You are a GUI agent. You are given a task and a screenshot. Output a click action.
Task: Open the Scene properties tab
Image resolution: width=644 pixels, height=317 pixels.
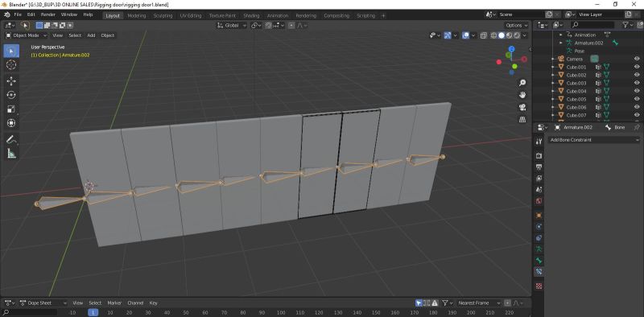(x=539, y=190)
